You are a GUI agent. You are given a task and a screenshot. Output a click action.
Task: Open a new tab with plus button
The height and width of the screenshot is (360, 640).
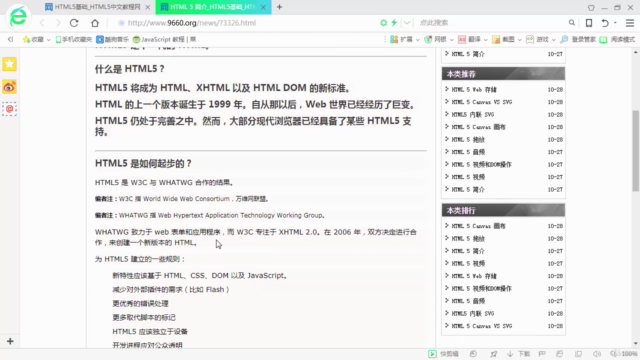click(x=280, y=7)
